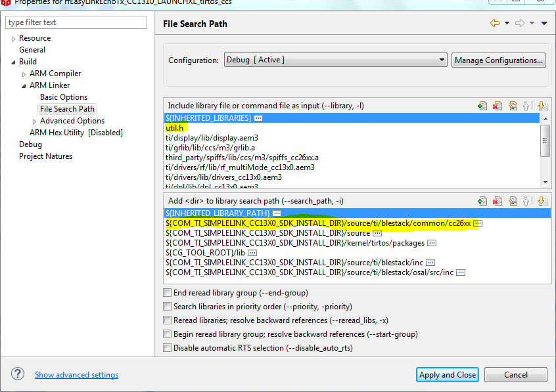Add a directory to library search path
Image resolution: width=556 pixels, height=392 pixels.
(482, 202)
